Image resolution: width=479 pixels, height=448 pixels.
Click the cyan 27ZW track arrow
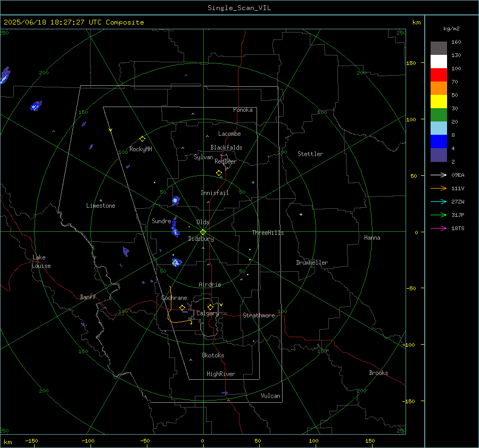pyautogui.click(x=439, y=201)
